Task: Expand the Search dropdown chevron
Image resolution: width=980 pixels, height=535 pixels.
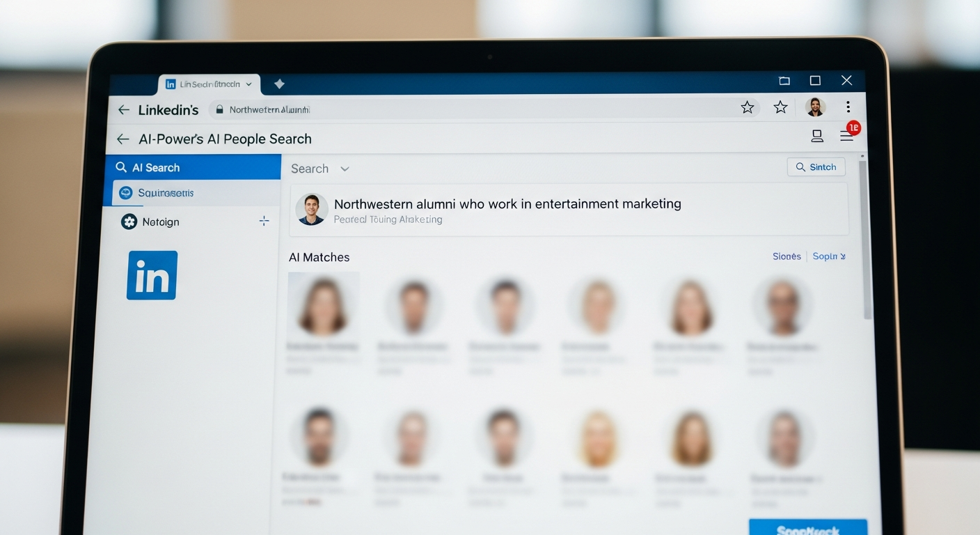Action: 345,169
